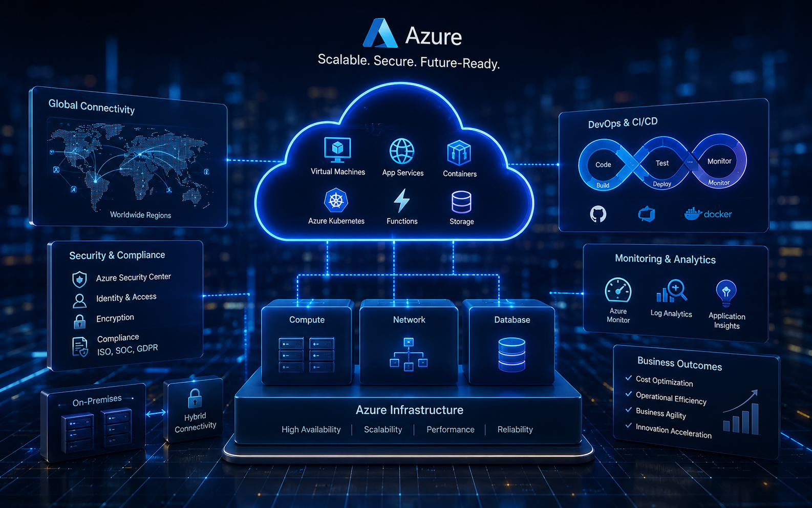The width and height of the screenshot is (812, 508).
Task: Click the Hybrid Connectivity padlock block
Action: (x=194, y=410)
